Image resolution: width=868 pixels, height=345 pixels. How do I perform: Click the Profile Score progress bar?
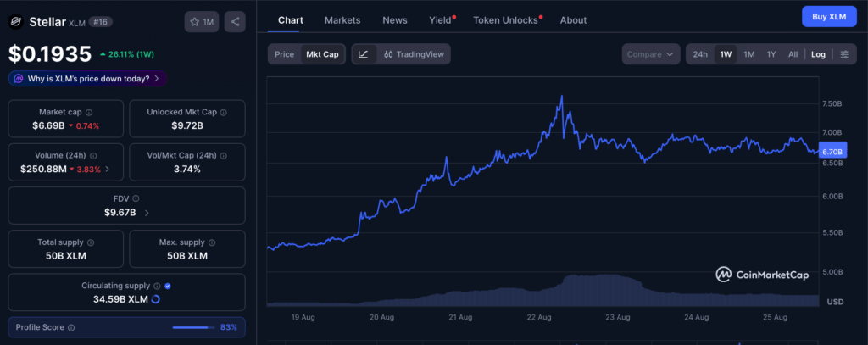pyautogui.click(x=192, y=327)
